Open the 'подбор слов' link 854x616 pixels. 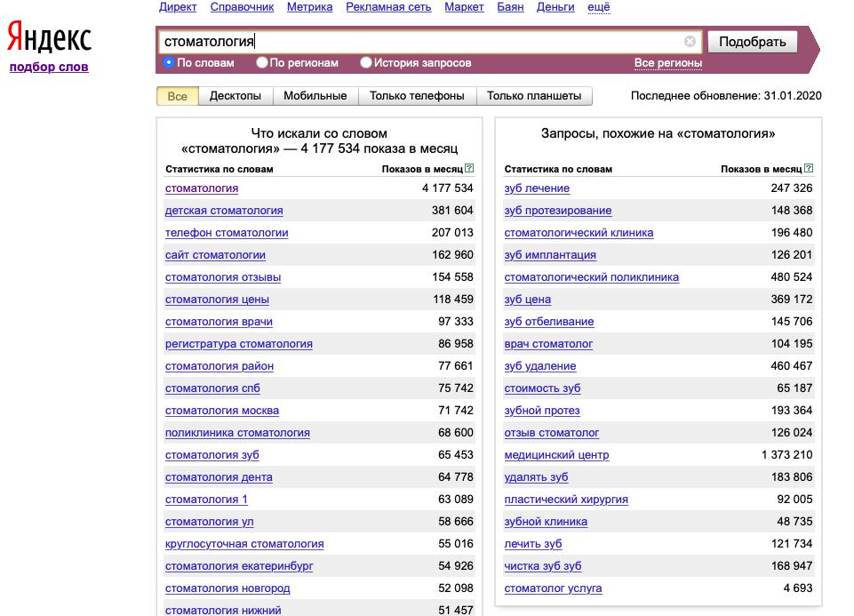click(49, 67)
